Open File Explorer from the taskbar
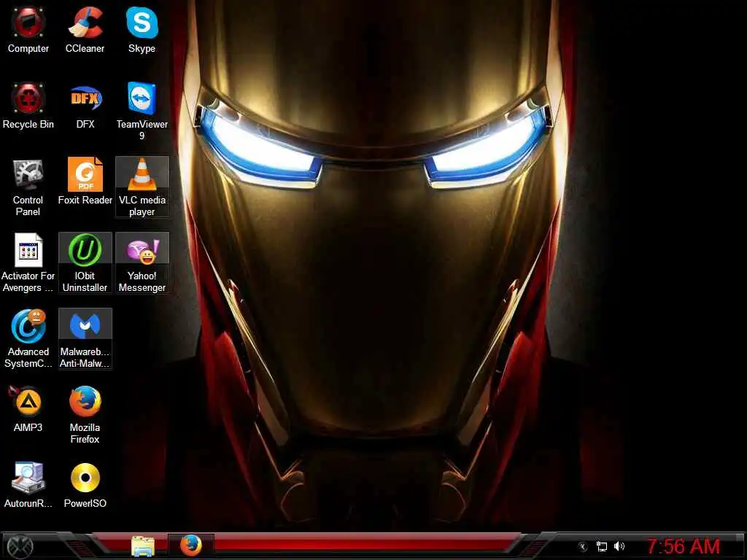747x560 pixels. tap(143, 546)
